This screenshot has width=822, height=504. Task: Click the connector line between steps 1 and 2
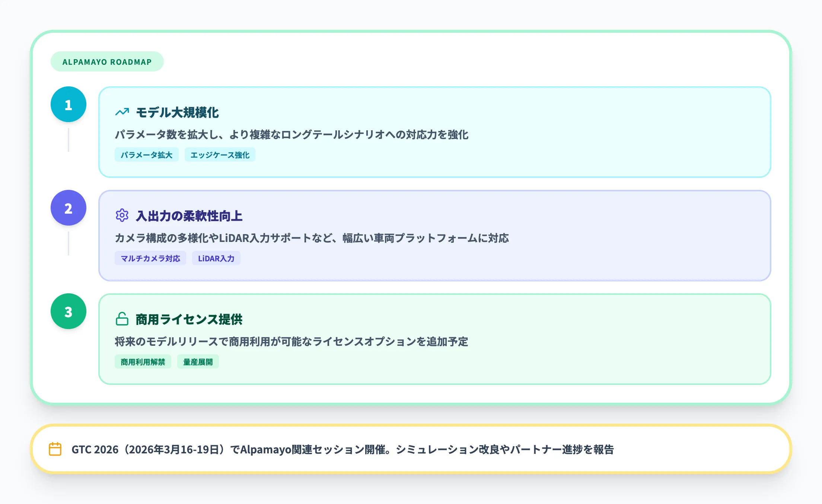click(68, 140)
